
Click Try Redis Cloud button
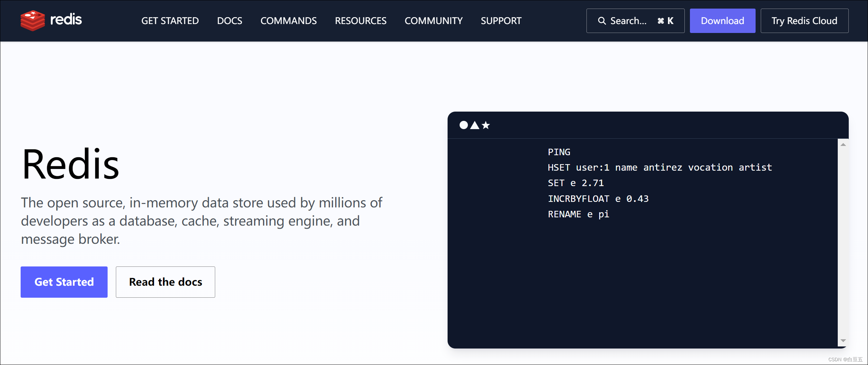tap(804, 21)
